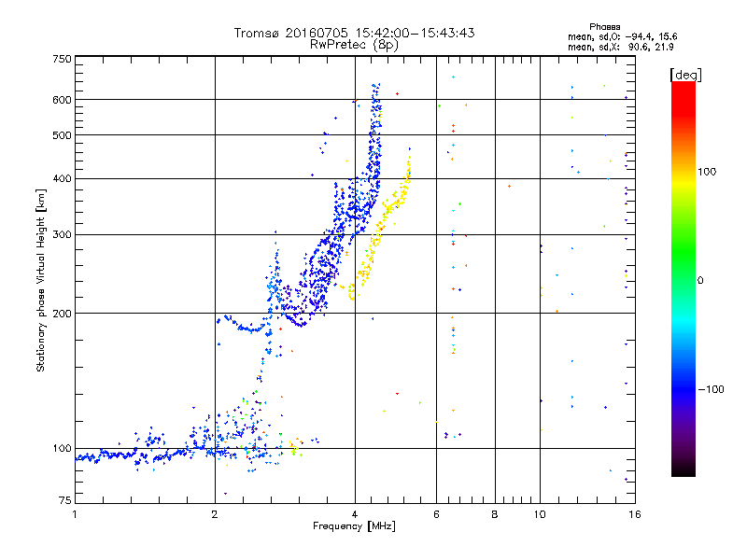The height and width of the screenshot is (560, 747).
Task: Click the '0' colorbar tick label
Action: click(700, 280)
